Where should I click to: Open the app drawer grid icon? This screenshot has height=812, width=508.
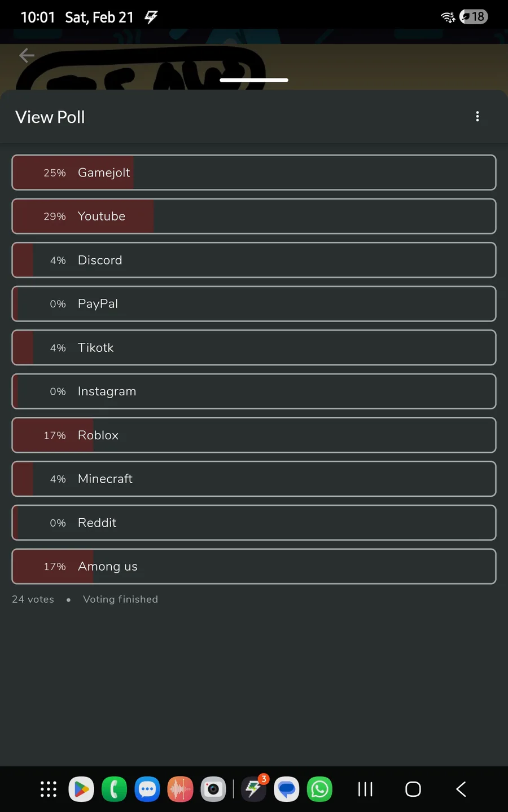point(49,789)
